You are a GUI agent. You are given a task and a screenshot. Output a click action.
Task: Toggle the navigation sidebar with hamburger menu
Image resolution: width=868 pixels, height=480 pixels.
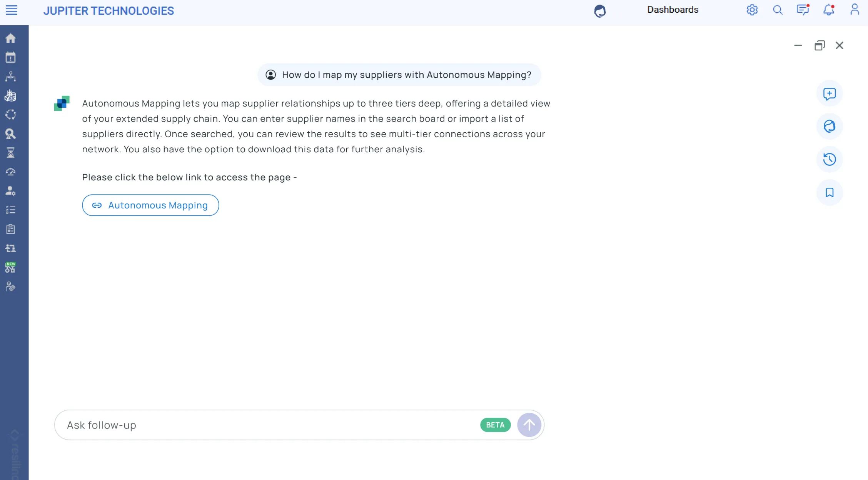pyautogui.click(x=11, y=10)
